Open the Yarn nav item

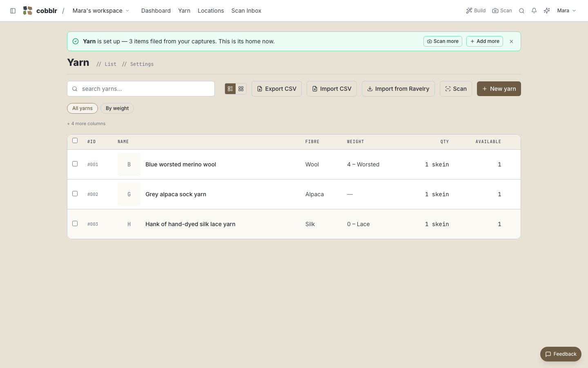(184, 11)
